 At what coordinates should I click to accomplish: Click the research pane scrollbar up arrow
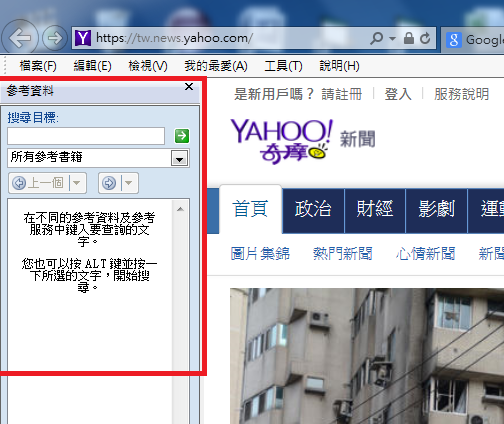(x=180, y=209)
